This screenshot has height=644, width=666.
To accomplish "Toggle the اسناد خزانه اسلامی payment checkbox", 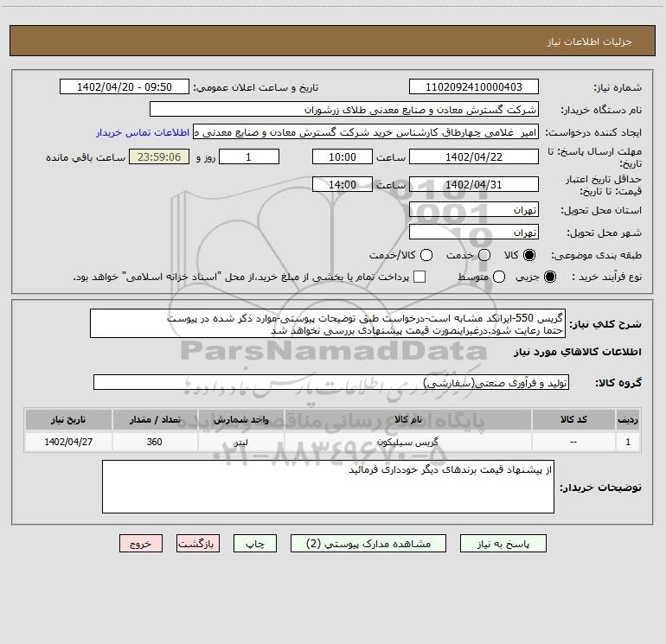I will tap(419, 277).
